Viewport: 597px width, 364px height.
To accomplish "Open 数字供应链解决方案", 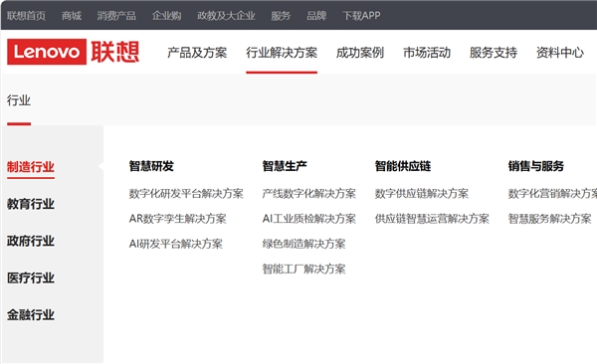I will tap(422, 193).
